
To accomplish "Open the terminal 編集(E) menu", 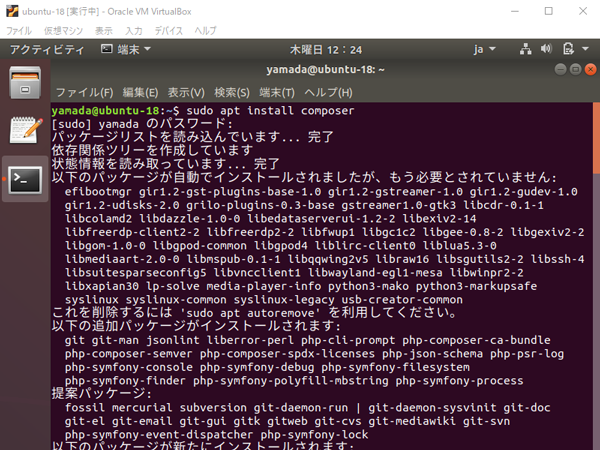I will tap(140, 93).
